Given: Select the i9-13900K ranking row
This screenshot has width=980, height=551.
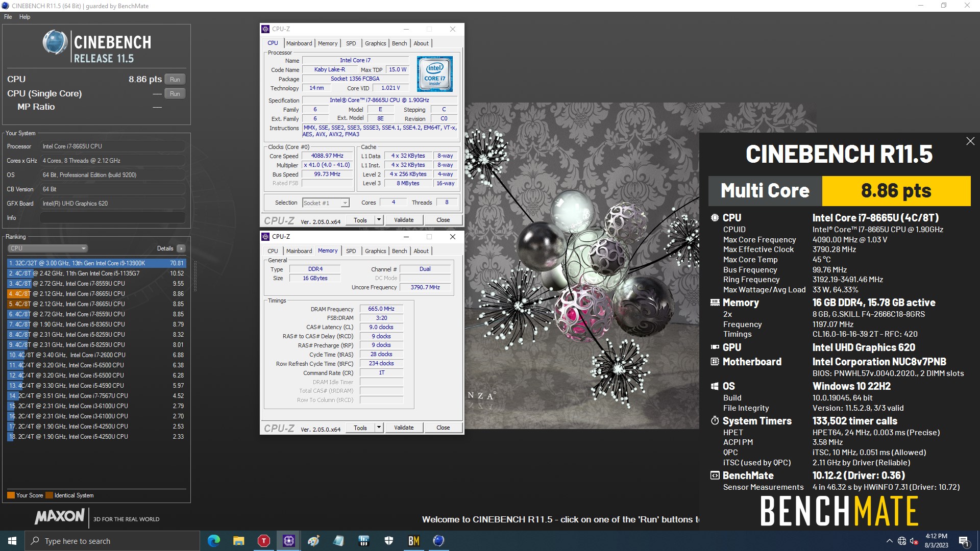Looking at the screenshot, I should coord(96,263).
